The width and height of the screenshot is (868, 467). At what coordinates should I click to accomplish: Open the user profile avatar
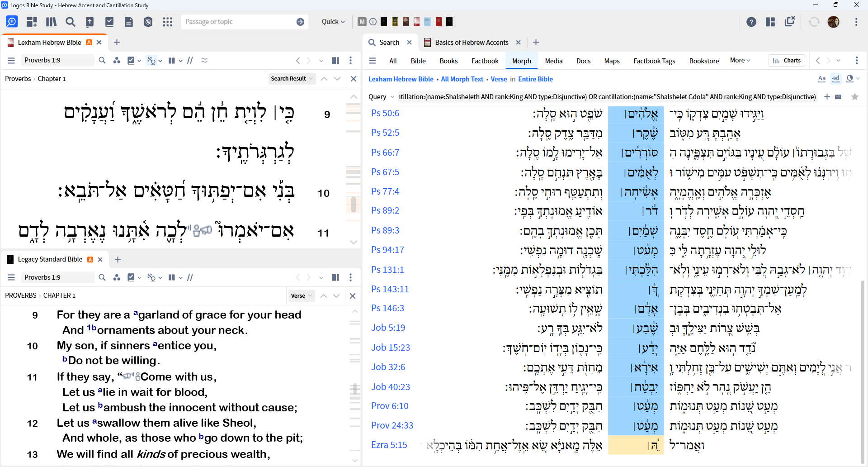coord(834,22)
